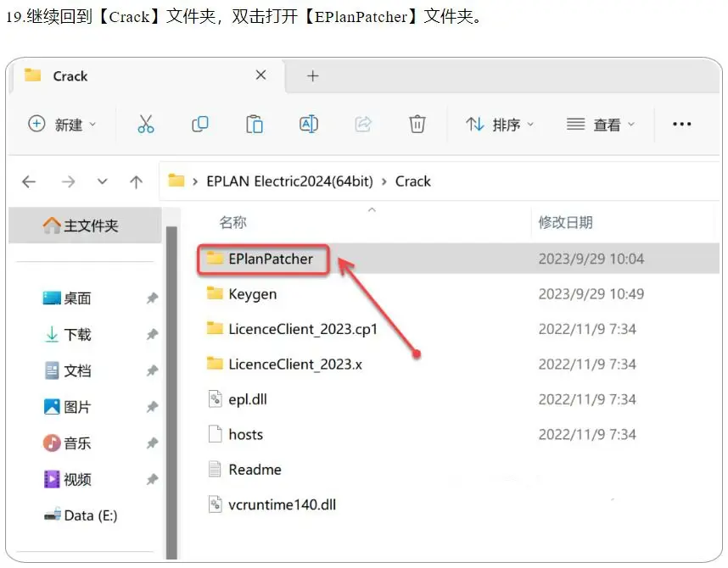The image size is (728, 568).
Task: Select the epl.dll file
Action: (238, 399)
